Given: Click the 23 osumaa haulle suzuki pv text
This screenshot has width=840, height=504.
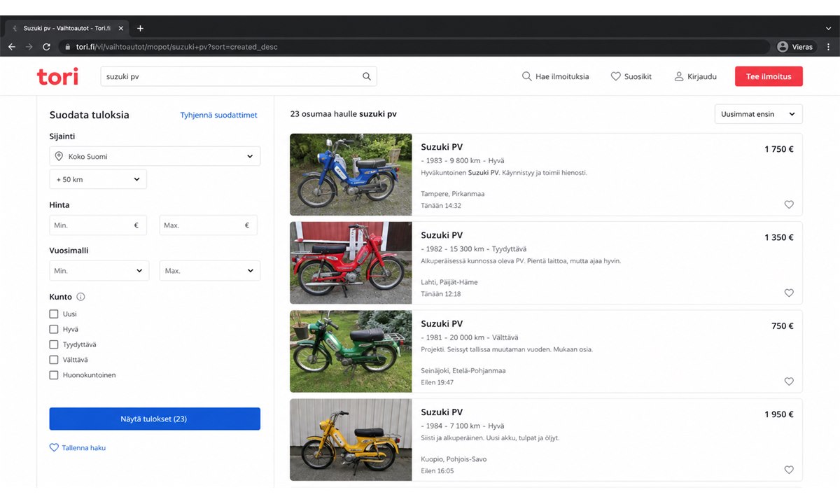Looking at the screenshot, I should click(343, 114).
